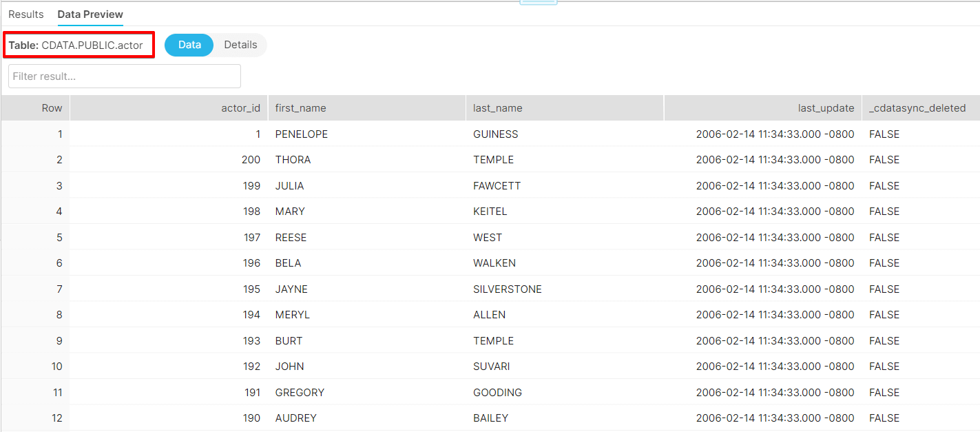This screenshot has height=432, width=980.
Task: Select row number 6 cell
Action: [x=59, y=263]
